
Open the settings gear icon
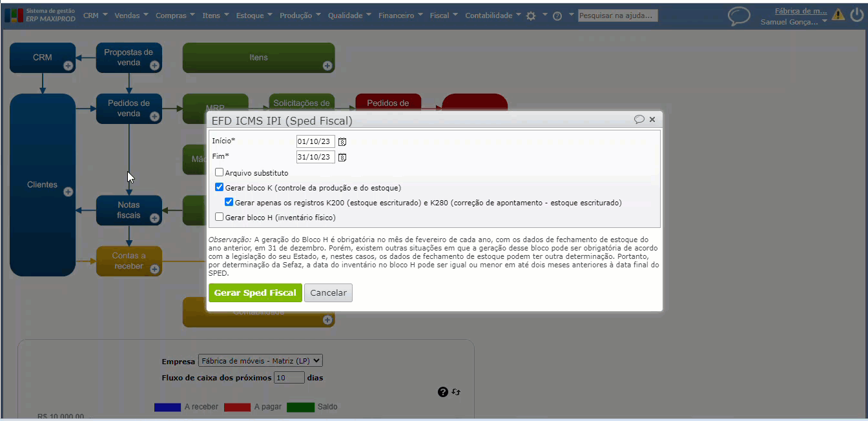(531, 16)
